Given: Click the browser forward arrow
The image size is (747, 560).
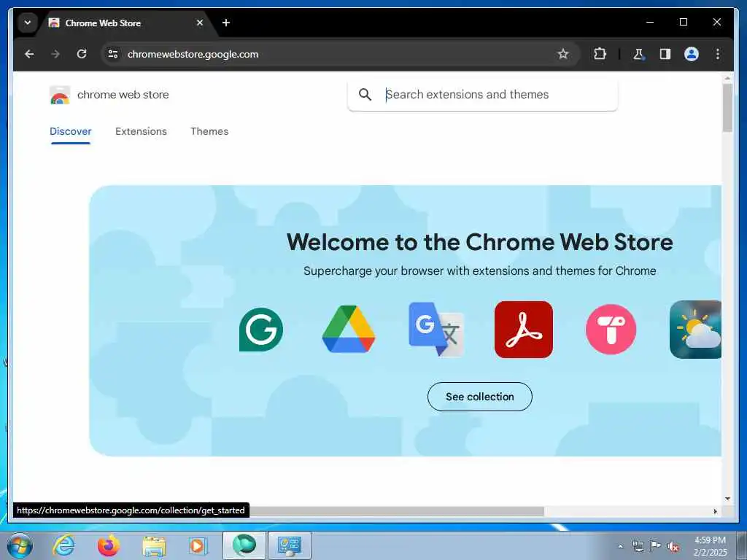Looking at the screenshot, I should (x=55, y=54).
